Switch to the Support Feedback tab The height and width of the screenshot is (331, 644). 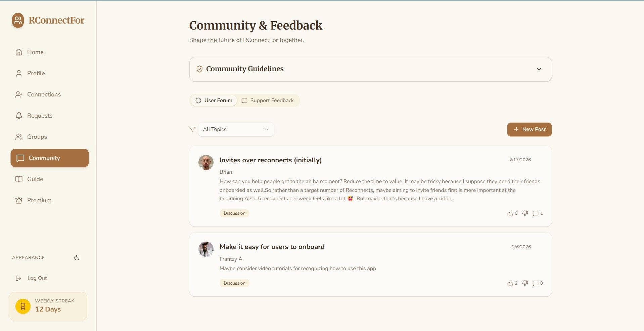(x=268, y=100)
